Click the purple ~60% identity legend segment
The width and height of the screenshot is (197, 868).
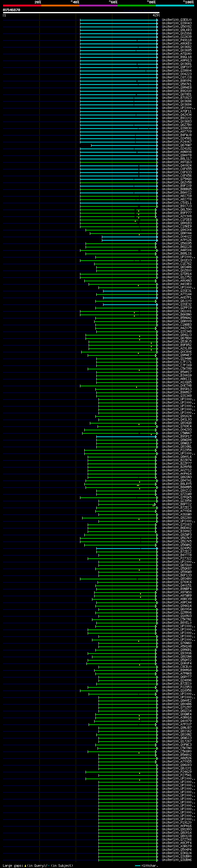coord(99,6)
